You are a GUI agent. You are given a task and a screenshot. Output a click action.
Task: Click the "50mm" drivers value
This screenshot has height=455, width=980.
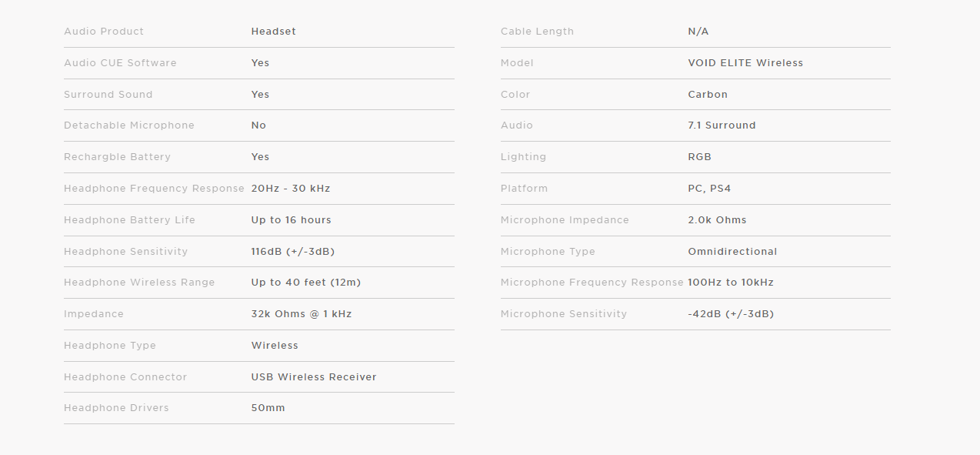(268, 408)
